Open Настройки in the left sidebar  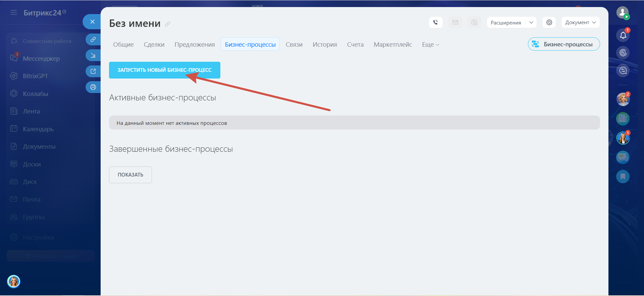click(38, 237)
